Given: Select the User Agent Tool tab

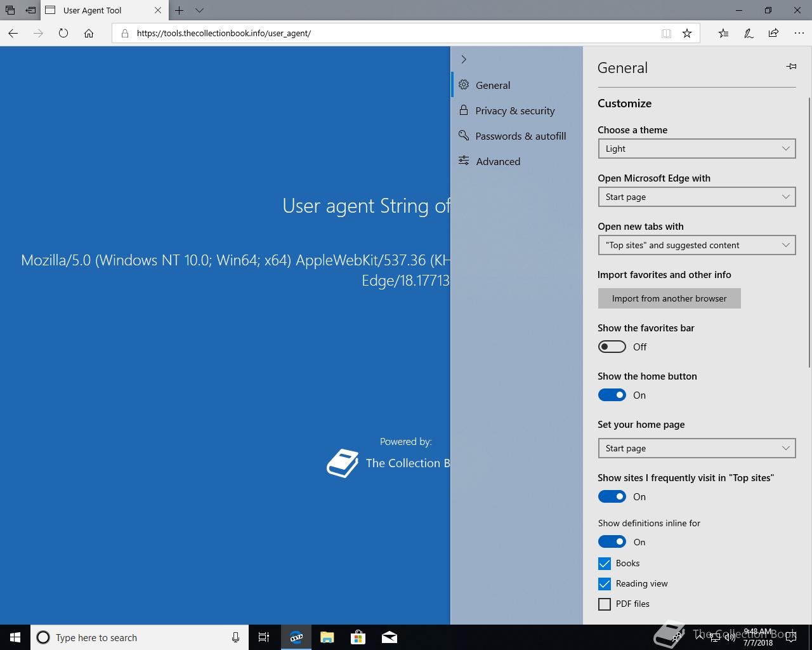Looking at the screenshot, I should pyautogui.click(x=104, y=10).
